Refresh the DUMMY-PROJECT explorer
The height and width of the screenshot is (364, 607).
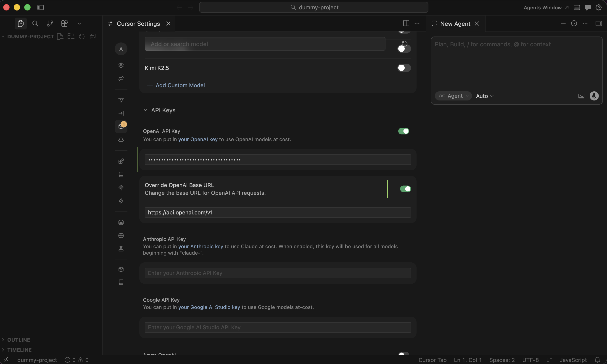[x=82, y=37]
